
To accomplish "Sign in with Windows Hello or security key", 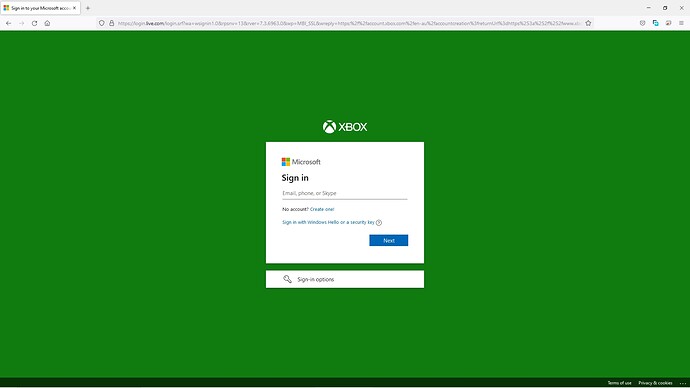I will click(328, 222).
